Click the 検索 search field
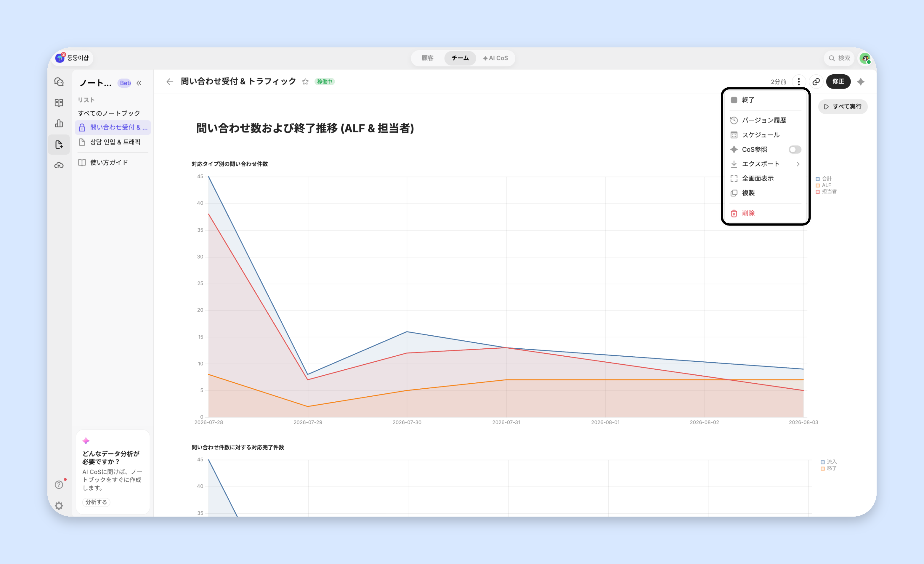924x564 pixels. (839, 58)
